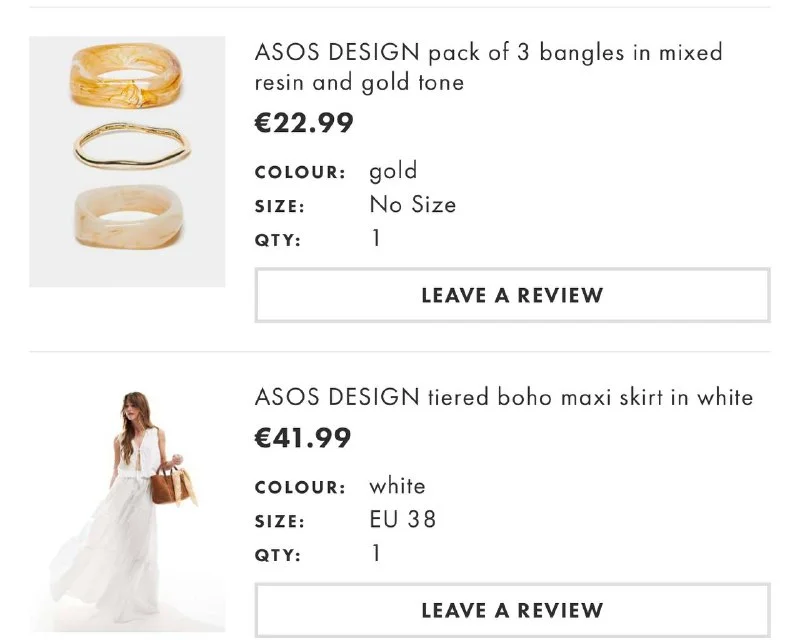Click the QTY label of the bangles item
This screenshot has height=640, width=800.
click(277, 240)
